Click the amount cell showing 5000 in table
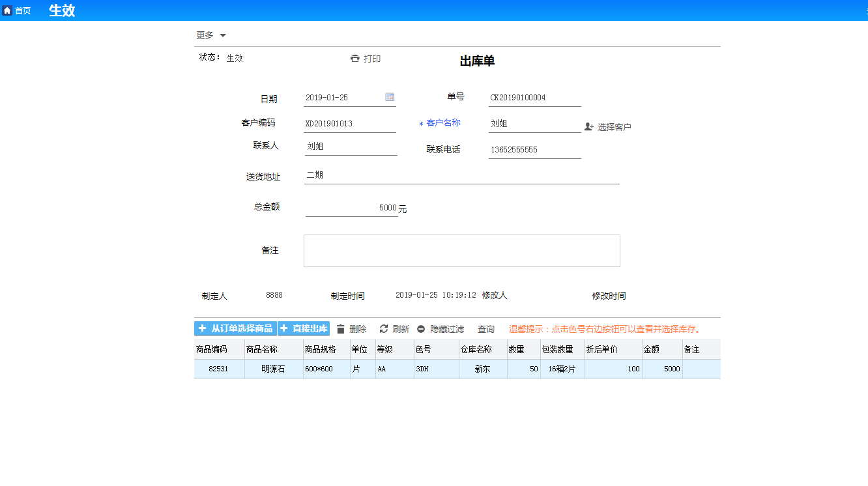The height and width of the screenshot is (486, 868). 663,369
